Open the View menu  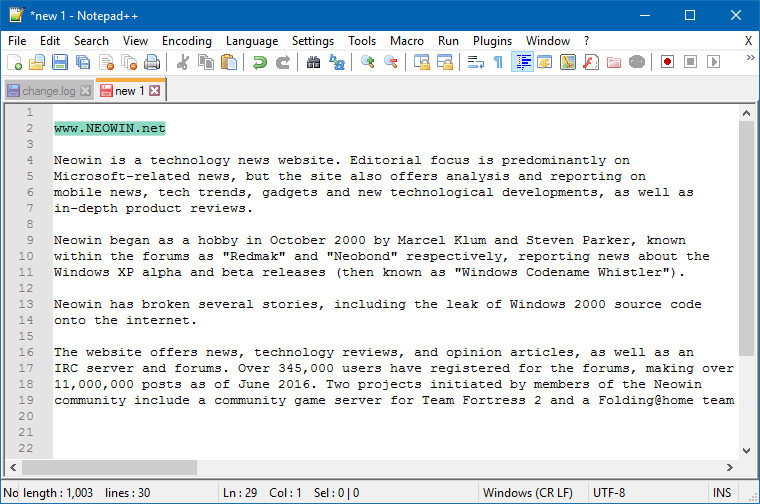[x=135, y=41]
